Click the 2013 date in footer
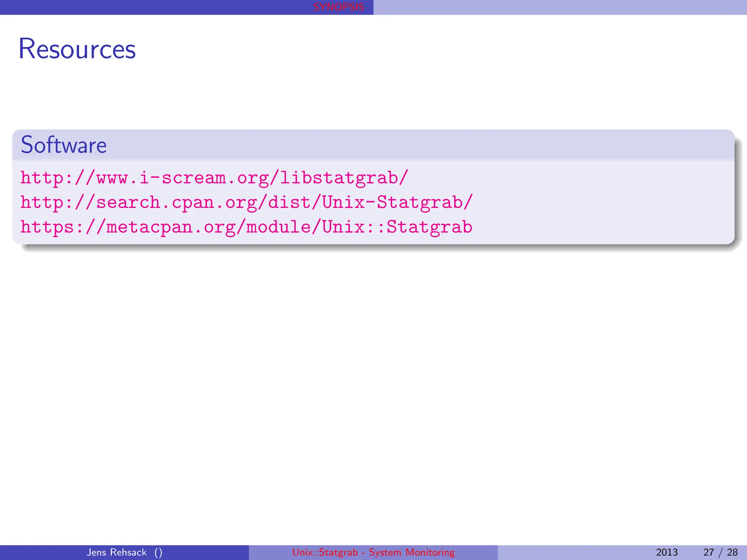This screenshot has width=747, height=560. (667, 552)
